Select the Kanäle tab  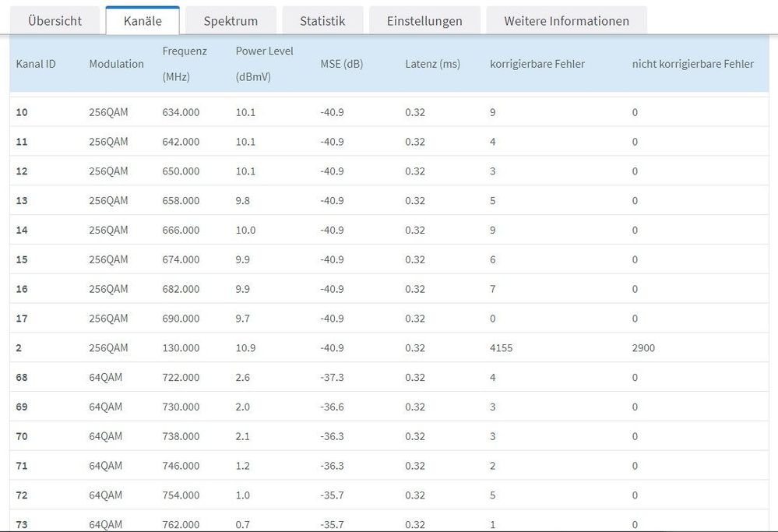click(143, 21)
